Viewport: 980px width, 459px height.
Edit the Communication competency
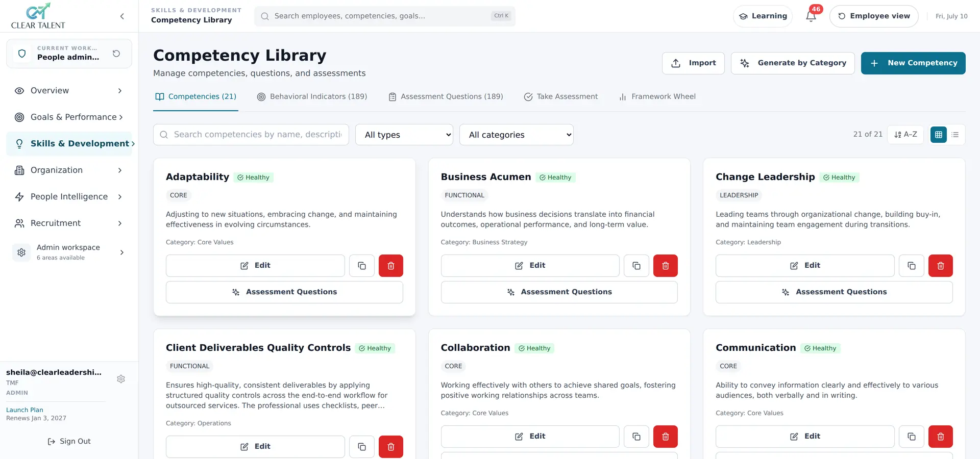[x=805, y=437]
